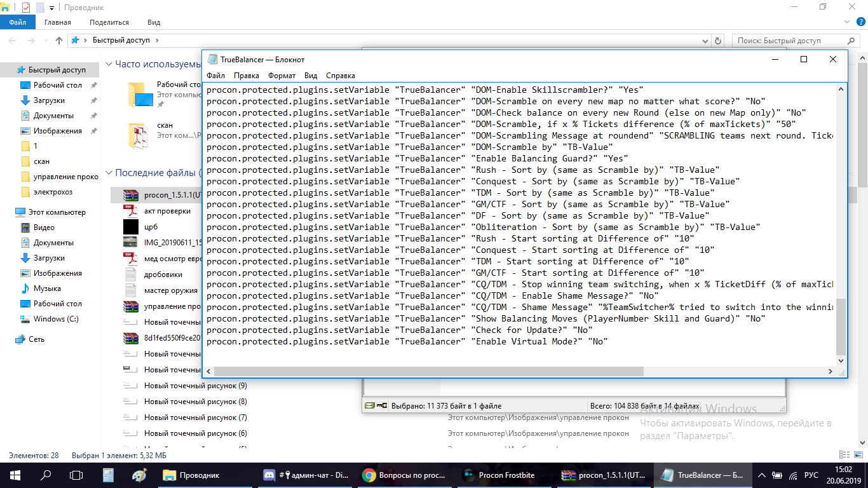The height and width of the screenshot is (488, 868).
Task: Click the taskbar search magnifier icon
Action: [x=46, y=475]
